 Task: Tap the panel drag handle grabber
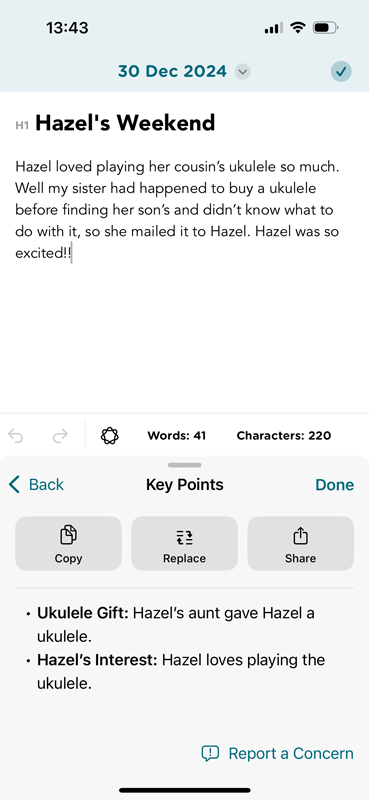(x=184, y=465)
